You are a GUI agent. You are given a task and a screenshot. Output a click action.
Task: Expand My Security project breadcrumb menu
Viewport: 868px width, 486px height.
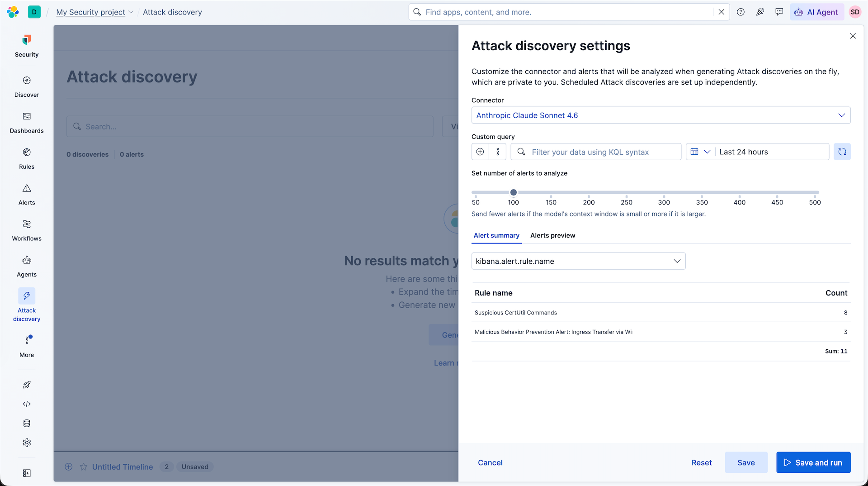point(94,12)
